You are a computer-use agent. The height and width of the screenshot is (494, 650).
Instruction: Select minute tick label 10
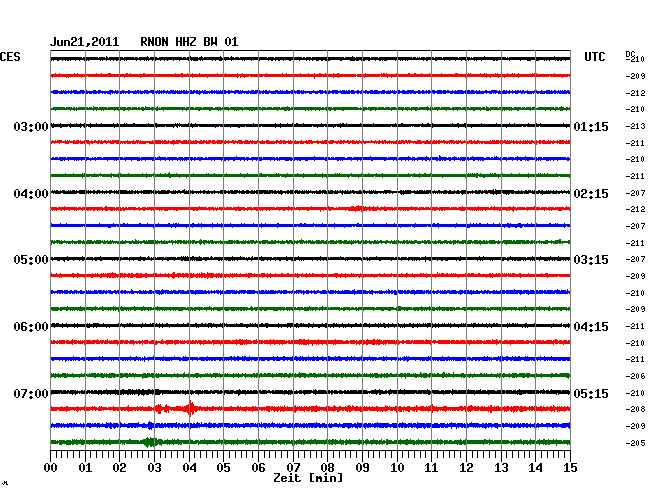(x=397, y=468)
